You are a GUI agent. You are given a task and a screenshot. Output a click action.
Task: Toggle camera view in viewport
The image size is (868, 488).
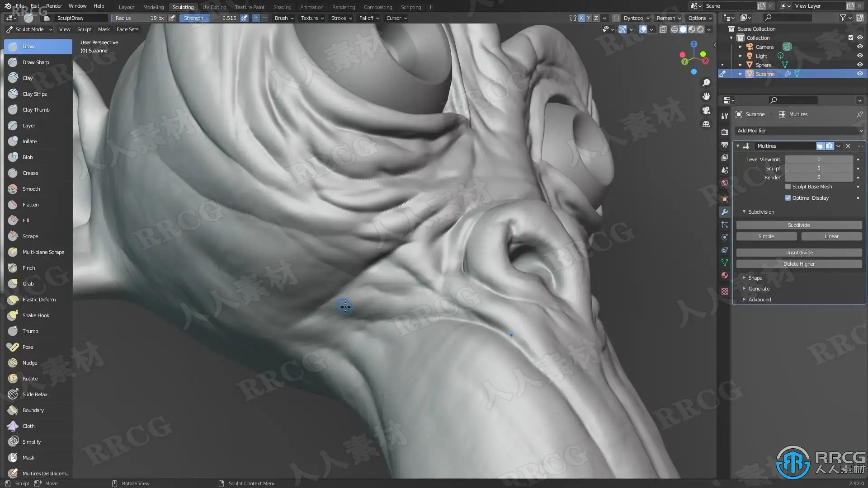coord(706,110)
